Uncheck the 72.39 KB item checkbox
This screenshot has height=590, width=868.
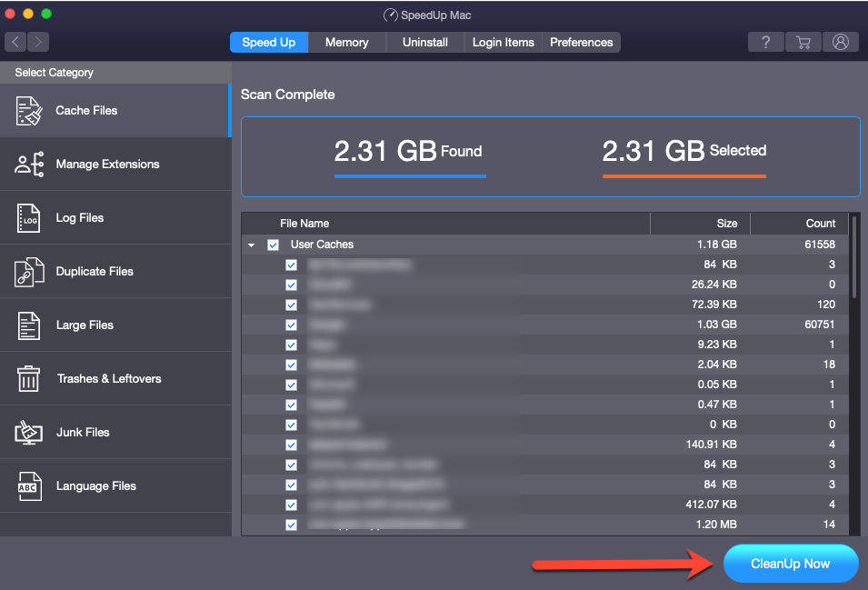(291, 305)
